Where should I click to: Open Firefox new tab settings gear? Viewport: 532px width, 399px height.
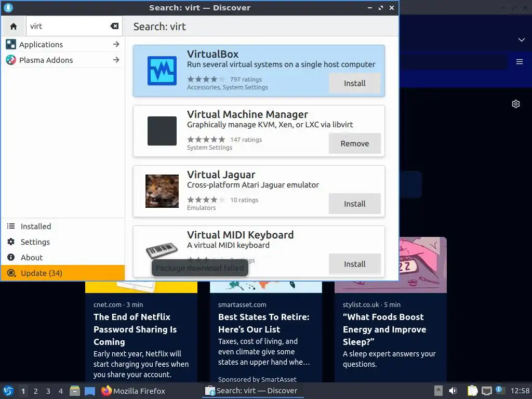(x=516, y=104)
